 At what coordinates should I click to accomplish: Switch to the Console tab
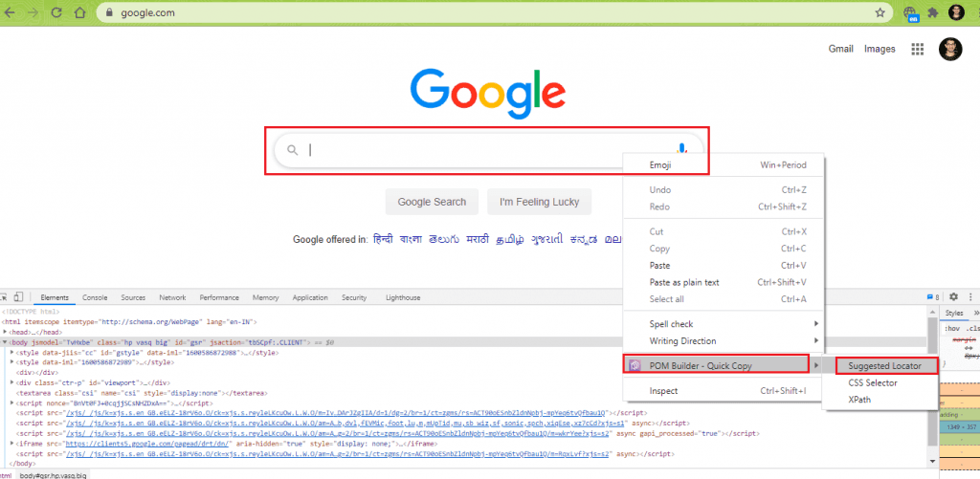click(x=95, y=298)
